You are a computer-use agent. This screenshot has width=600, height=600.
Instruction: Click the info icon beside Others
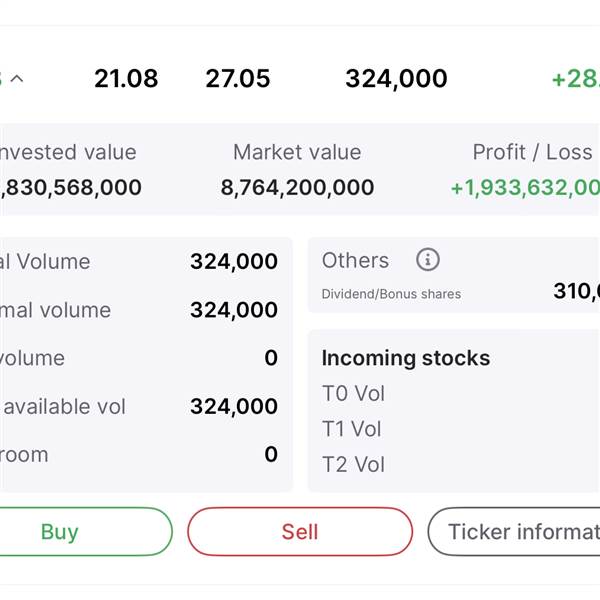click(427, 260)
